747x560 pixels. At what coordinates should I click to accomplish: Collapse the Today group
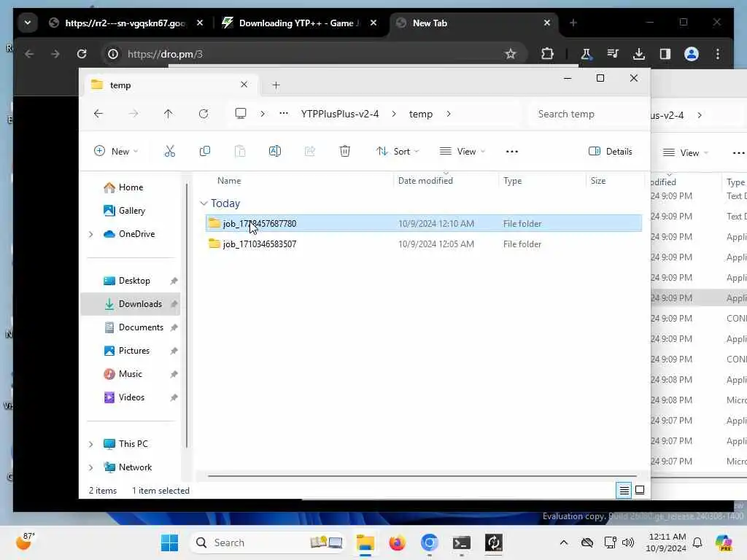coord(204,203)
